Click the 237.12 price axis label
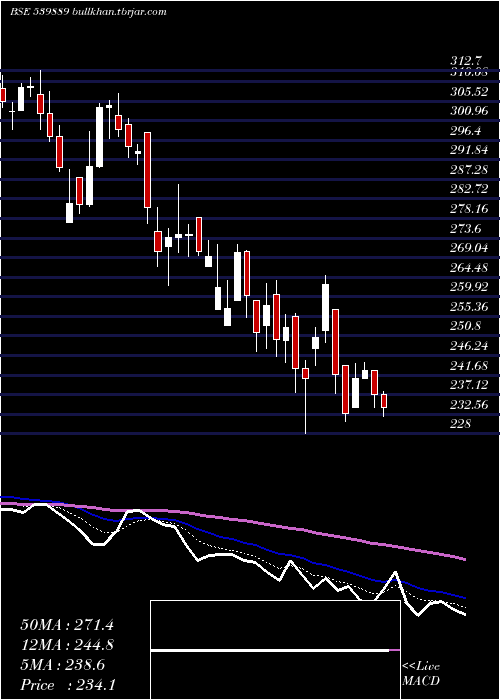Screen dimensions: 500x700 (469, 385)
